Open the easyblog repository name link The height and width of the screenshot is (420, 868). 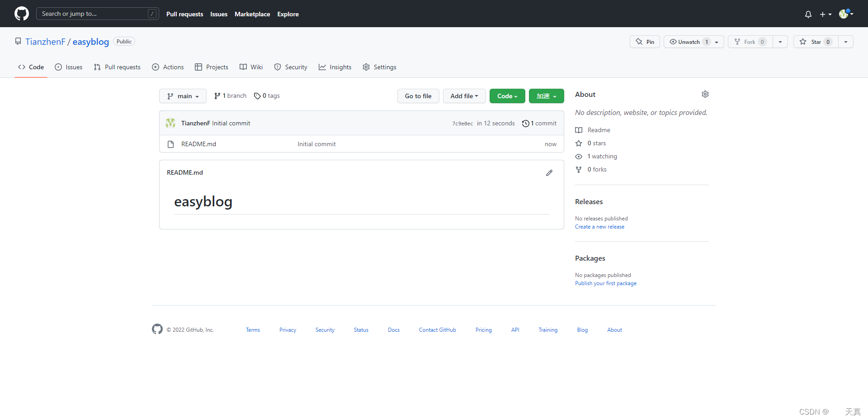(x=91, y=42)
